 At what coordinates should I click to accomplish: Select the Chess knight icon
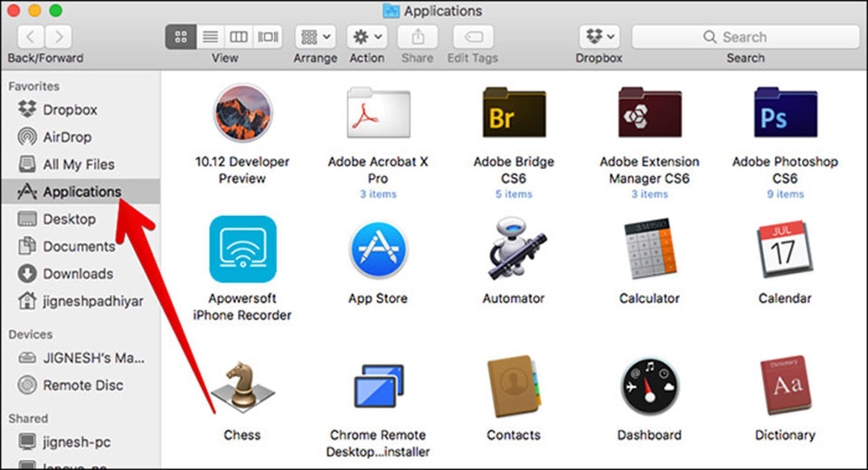(242, 387)
